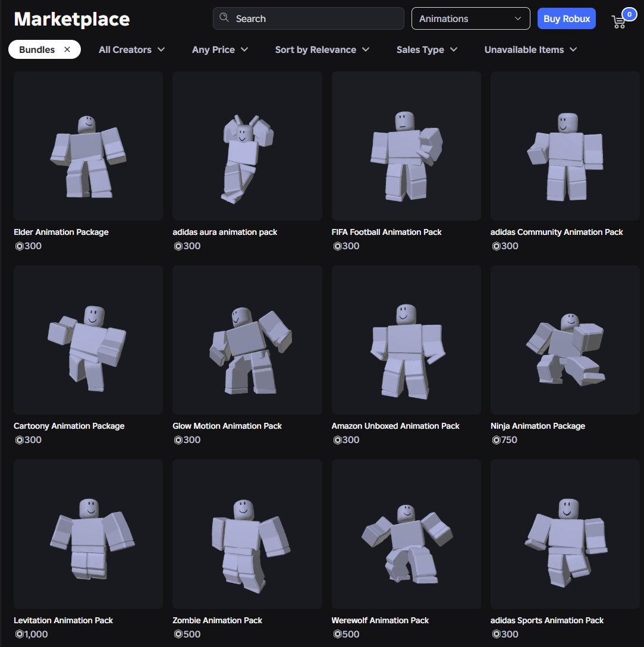This screenshot has width=644, height=647.
Task: Click the Bundles filter chip
Action: (x=45, y=49)
